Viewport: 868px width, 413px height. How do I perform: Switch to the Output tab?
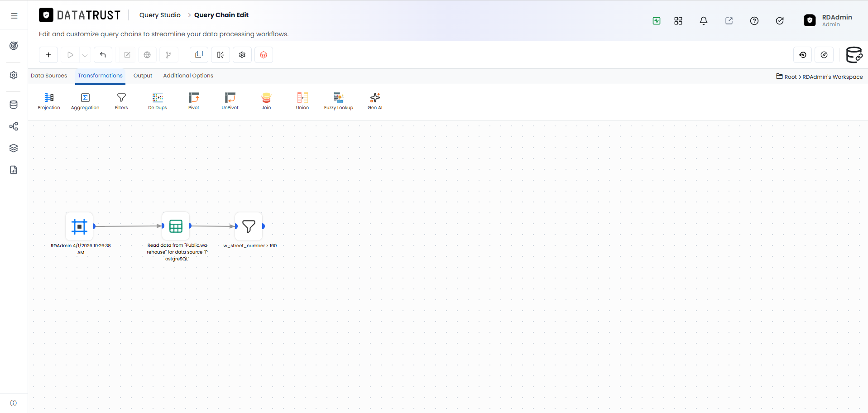click(143, 76)
